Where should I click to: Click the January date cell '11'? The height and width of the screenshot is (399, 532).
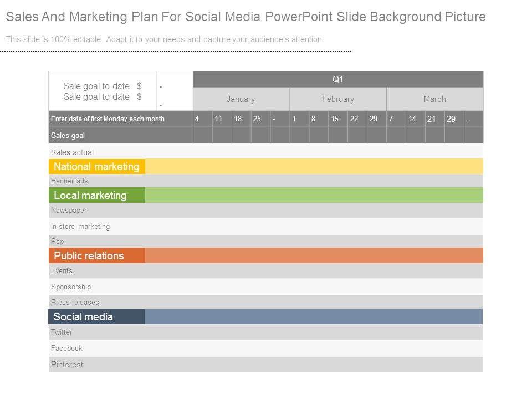pos(222,119)
